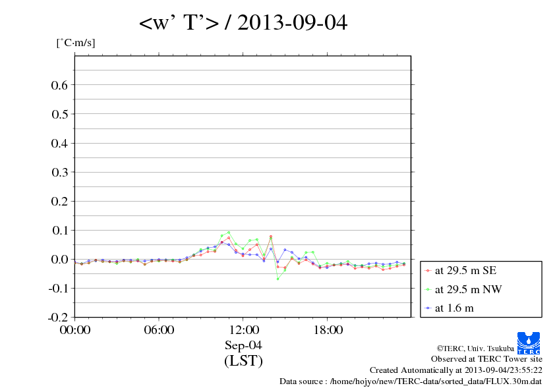This screenshot has width=555, height=392.
Task: Click 'Observed at TERC Tower site' text
Action: (x=486, y=359)
